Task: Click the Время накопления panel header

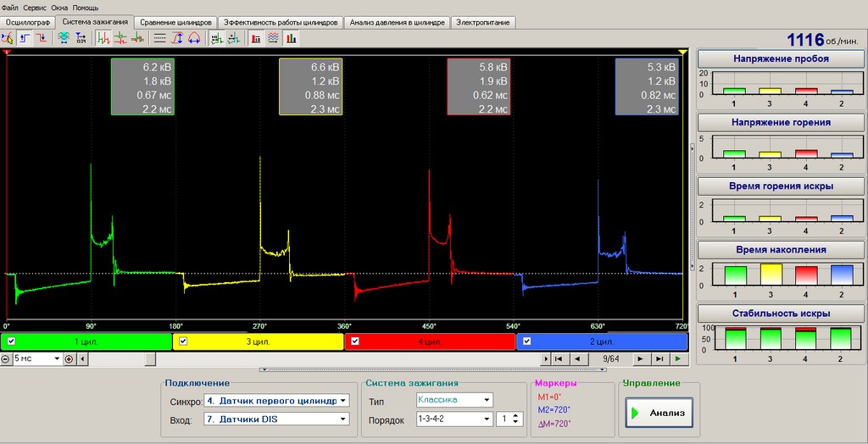Action: (781, 250)
